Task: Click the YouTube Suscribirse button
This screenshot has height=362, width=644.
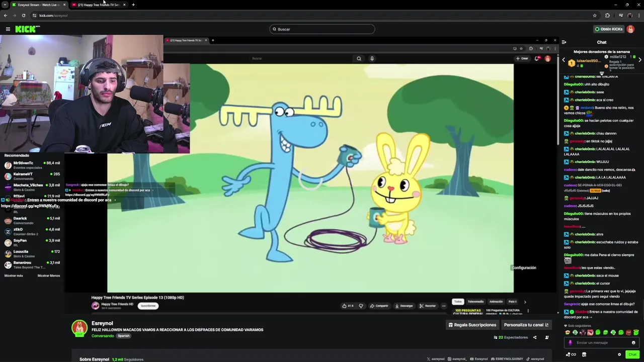Action: (148, 306)
